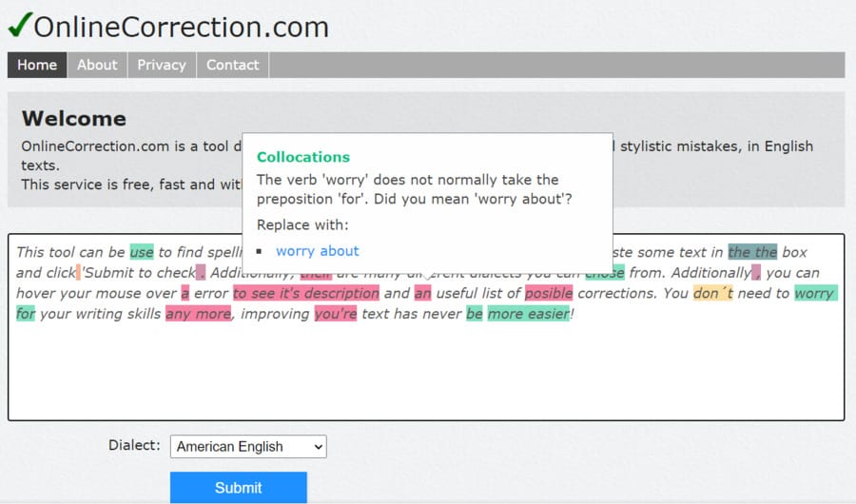Open the Home menu tab

coord(37,65)
